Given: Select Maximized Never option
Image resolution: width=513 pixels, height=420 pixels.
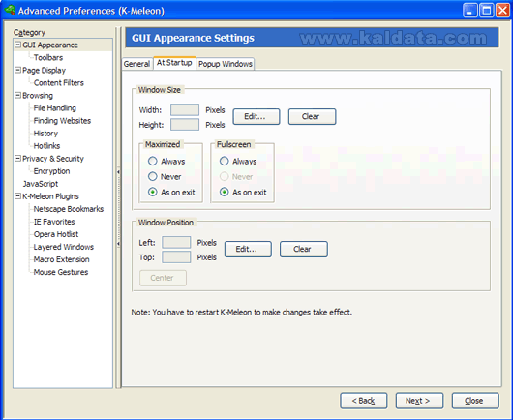Looking at the screenshot, I should [153, 177].
